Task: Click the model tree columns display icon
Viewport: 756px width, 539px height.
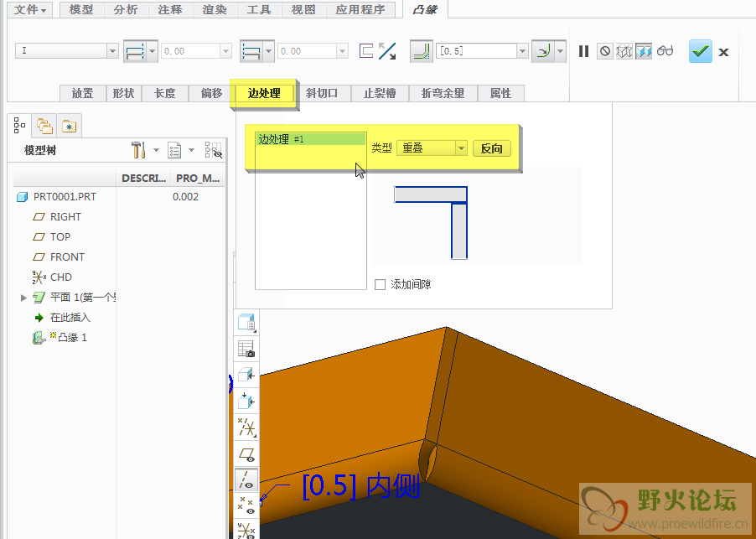Action: 213,150
